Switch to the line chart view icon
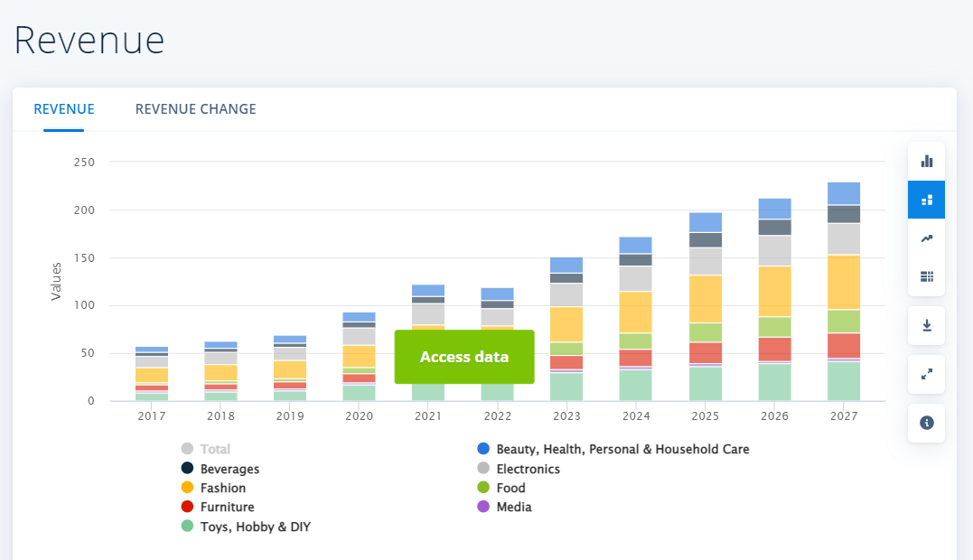Screen dimensions: 973x560 point(926,238)
